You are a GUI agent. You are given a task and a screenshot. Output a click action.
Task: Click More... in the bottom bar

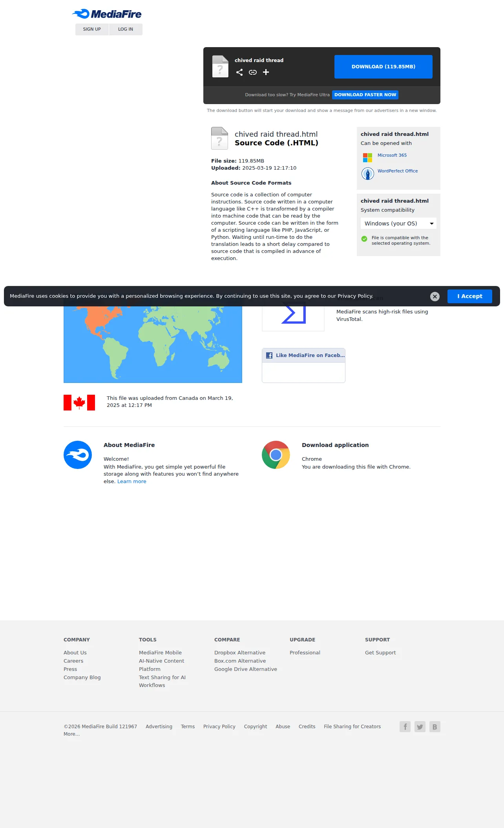pyautogui.click(x=71, y=734)
